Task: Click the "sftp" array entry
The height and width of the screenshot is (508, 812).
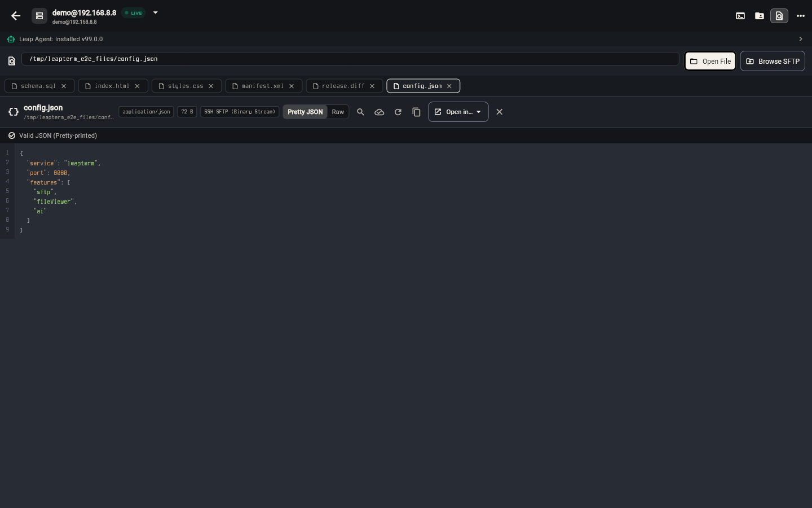Action: [43, 192]
